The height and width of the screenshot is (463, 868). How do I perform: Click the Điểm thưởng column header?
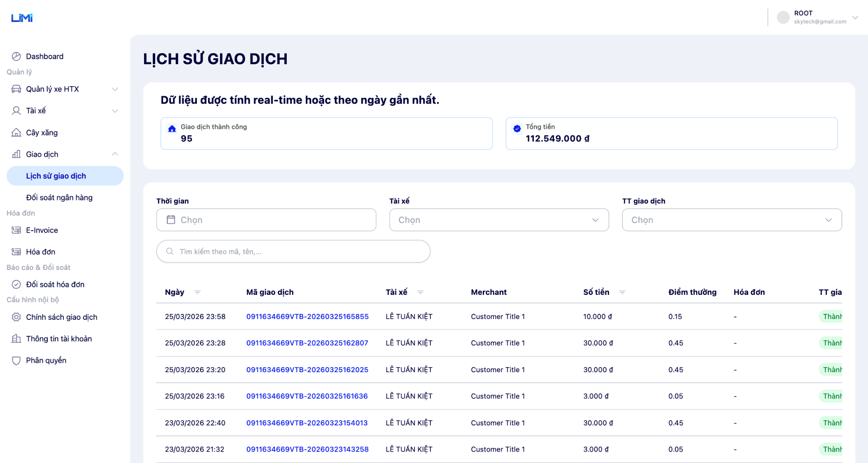tap(692, 292)
